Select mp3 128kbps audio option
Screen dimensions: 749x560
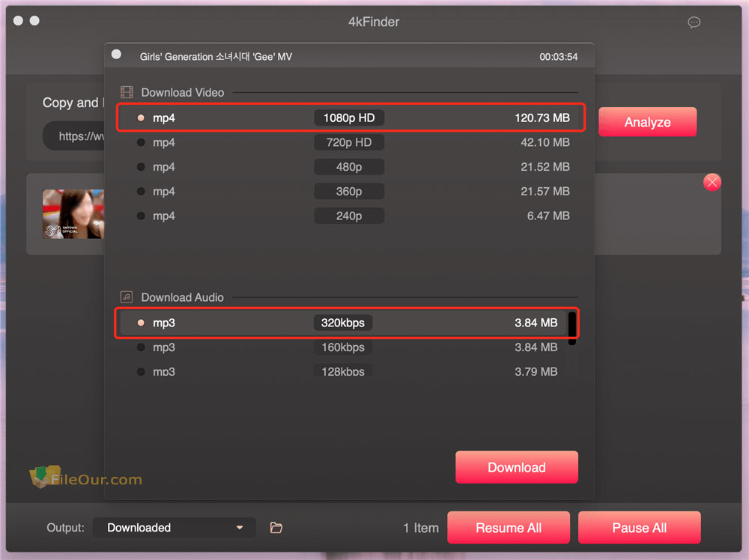(x=344, y=371)
